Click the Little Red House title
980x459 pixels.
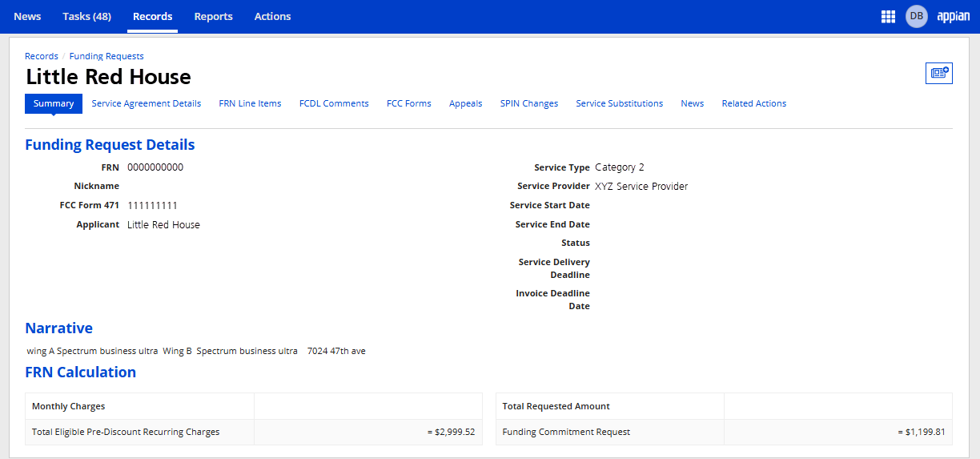[109, 78]
